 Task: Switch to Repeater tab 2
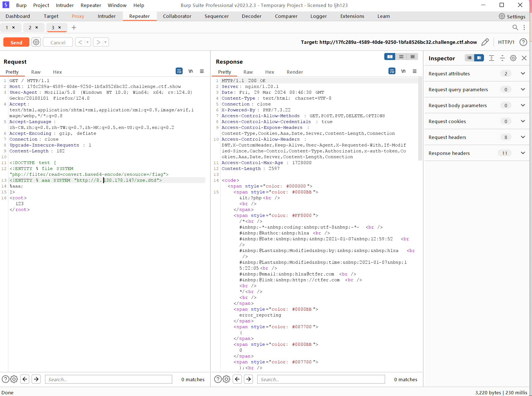[x=30, y=27]
